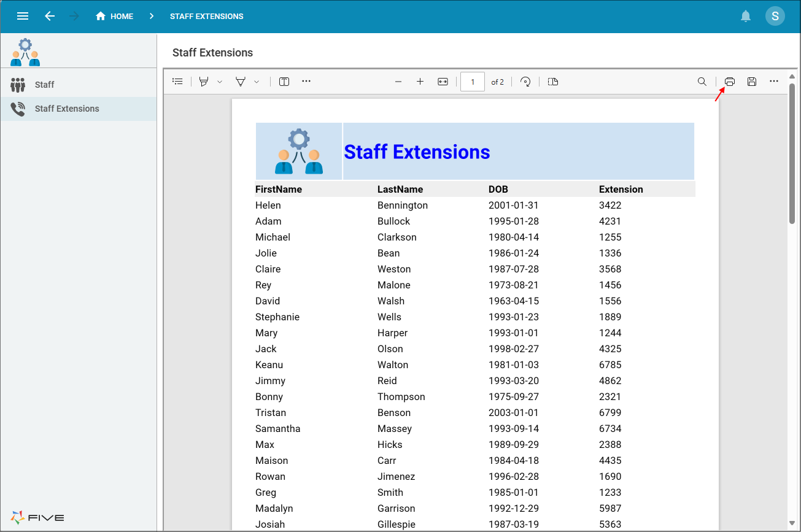Toggle the add text tool
Viewport: 801px width, 532px height.
[284, 82]
